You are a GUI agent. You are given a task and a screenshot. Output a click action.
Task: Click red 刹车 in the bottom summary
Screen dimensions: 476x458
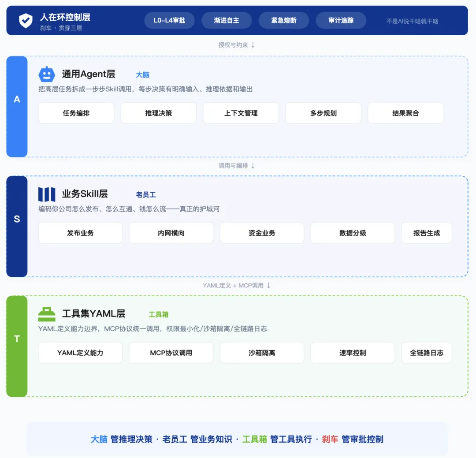[x=330, y=439]
